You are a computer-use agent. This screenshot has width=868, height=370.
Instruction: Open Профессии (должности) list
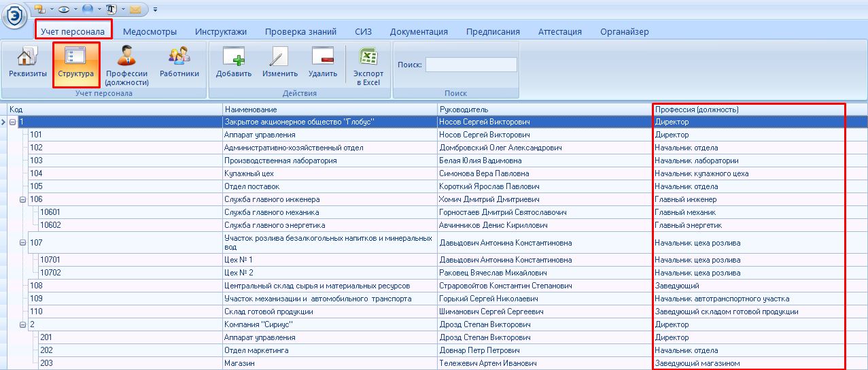click(126, 65)
